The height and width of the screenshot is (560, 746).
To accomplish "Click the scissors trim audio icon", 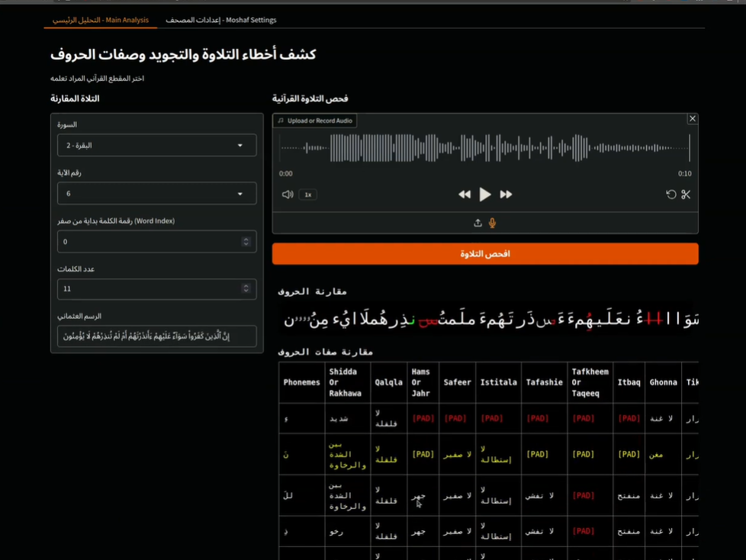I will [x=686, y=195].
